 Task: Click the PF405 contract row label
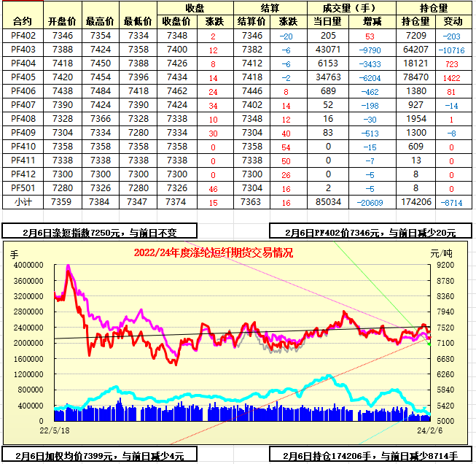coord(23,77)
